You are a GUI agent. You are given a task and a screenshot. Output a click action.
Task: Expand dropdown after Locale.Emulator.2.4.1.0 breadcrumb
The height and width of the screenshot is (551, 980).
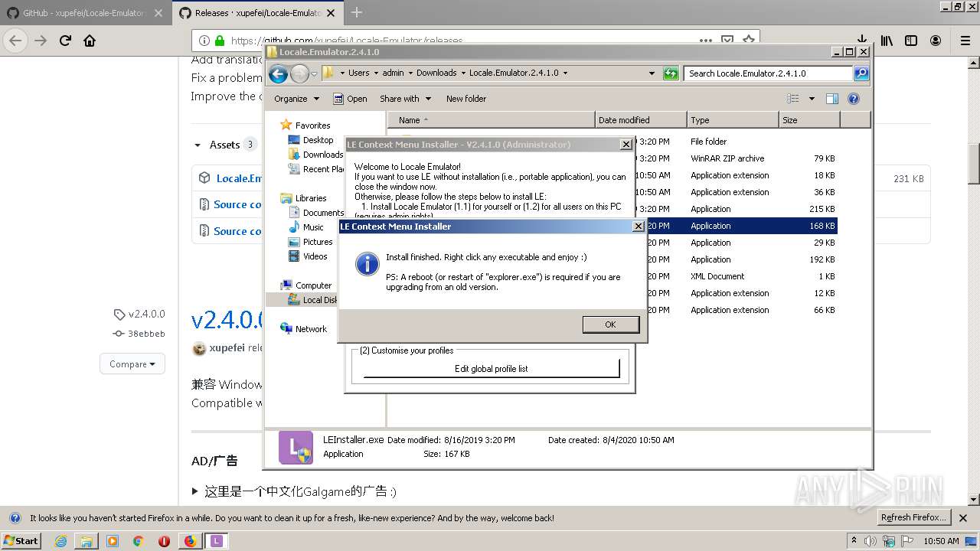pos(566,73)
